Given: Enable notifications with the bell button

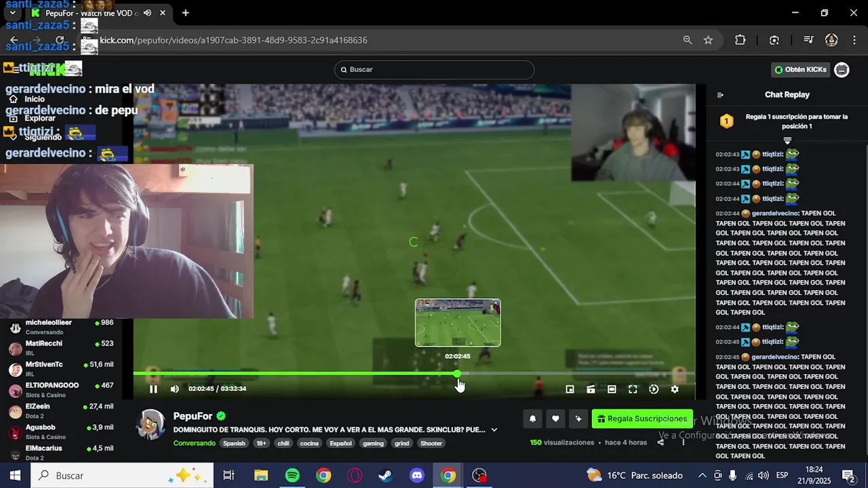Looking at the screenshot, I should (x=532, y=419).
